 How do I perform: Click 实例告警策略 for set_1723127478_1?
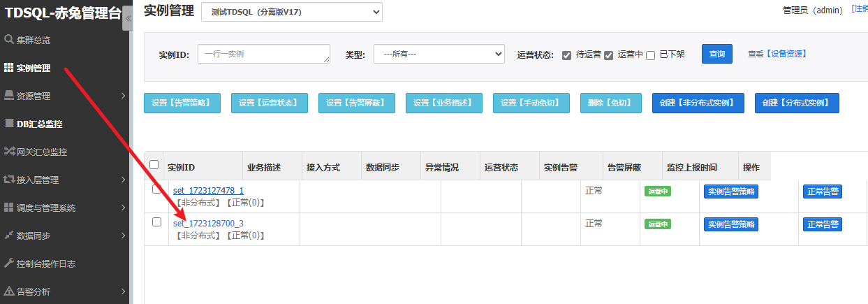[x=731, y=191]
